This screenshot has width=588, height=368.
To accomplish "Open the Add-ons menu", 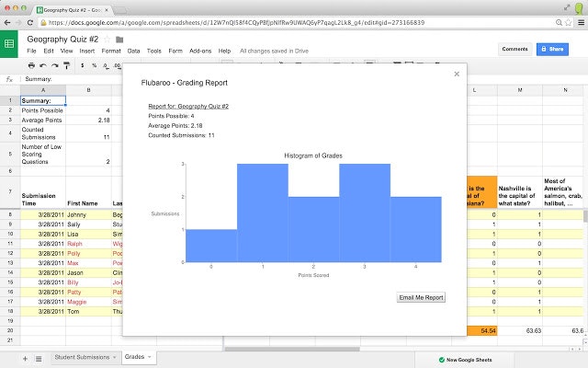I will point(200,51).
